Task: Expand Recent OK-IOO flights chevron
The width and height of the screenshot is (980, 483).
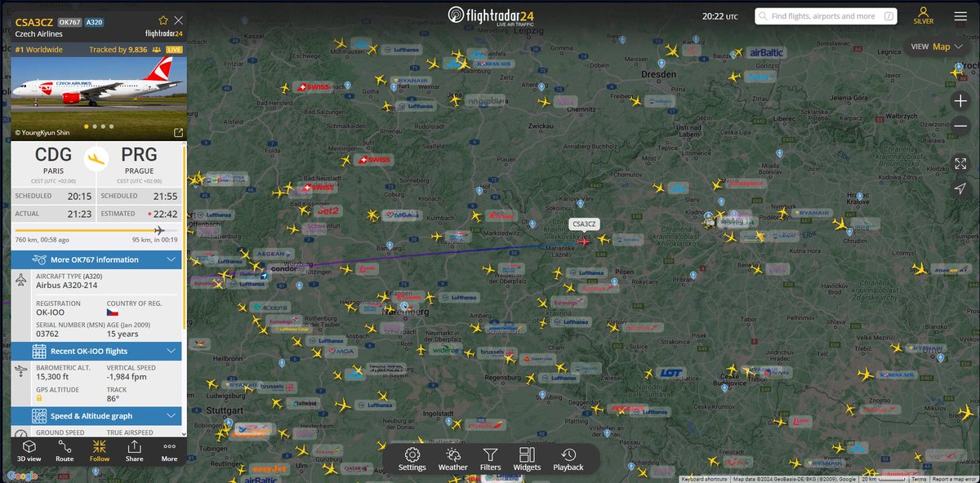Action: click(171, 351)
